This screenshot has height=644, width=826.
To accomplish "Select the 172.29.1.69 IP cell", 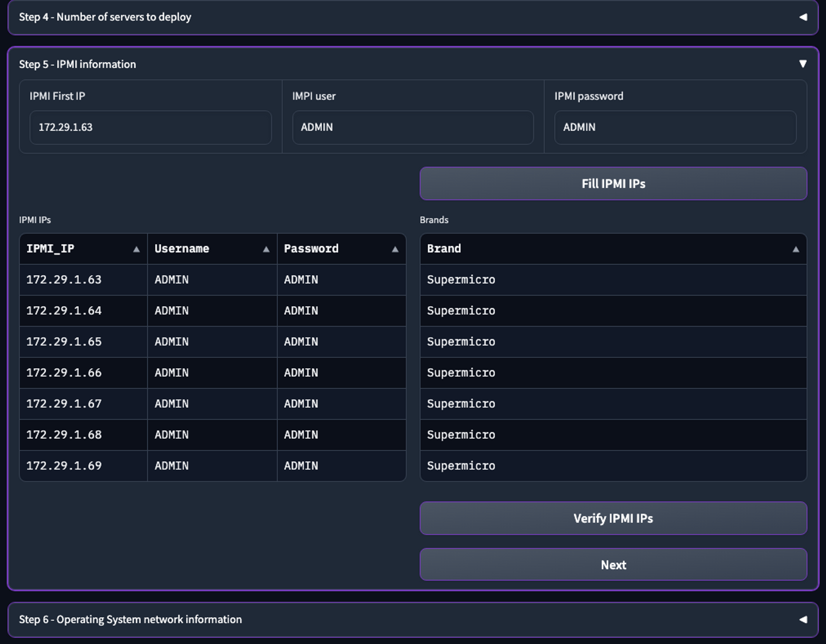I will (x=83, y=466).
